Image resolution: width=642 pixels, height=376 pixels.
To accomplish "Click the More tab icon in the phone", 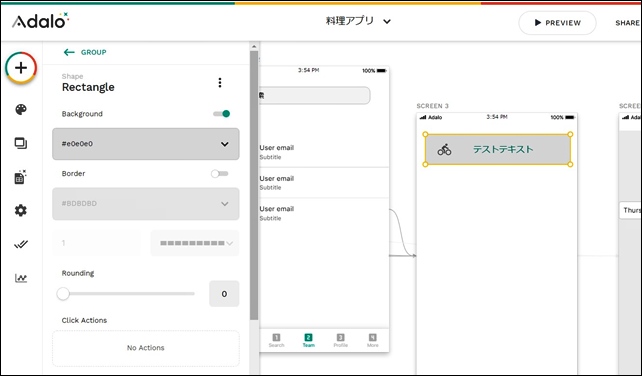I will [372, 337].
